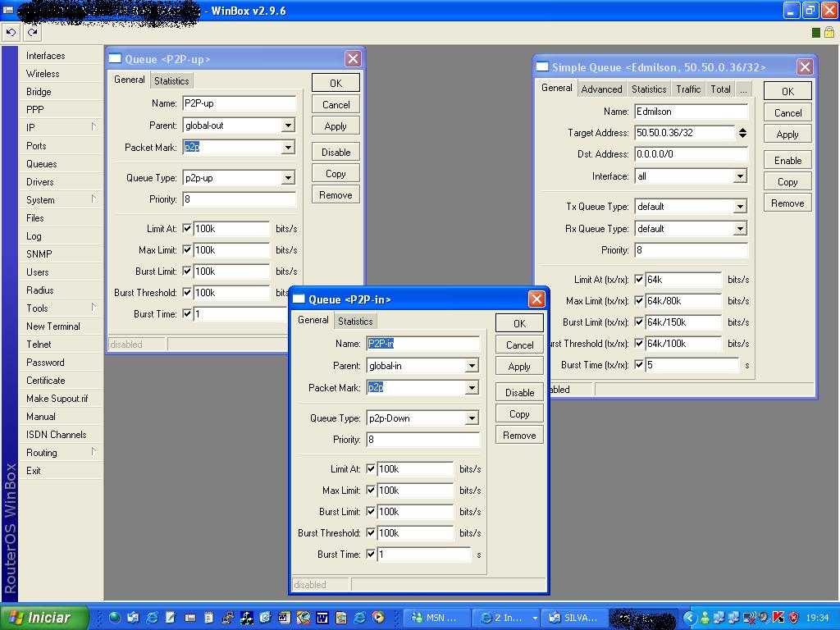Open Rx Queue Type dropdown in Simple Queue
Image resolution: width=840 pixels, height=630 pixels.
point(740,229)
